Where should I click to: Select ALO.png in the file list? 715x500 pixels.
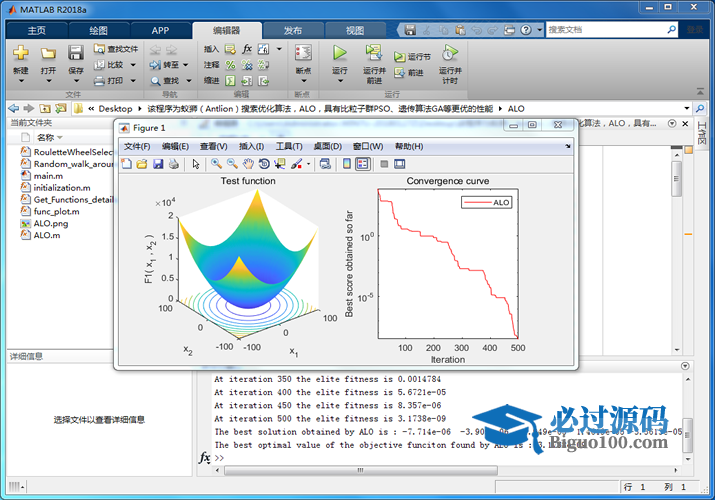tap(51, 223)
